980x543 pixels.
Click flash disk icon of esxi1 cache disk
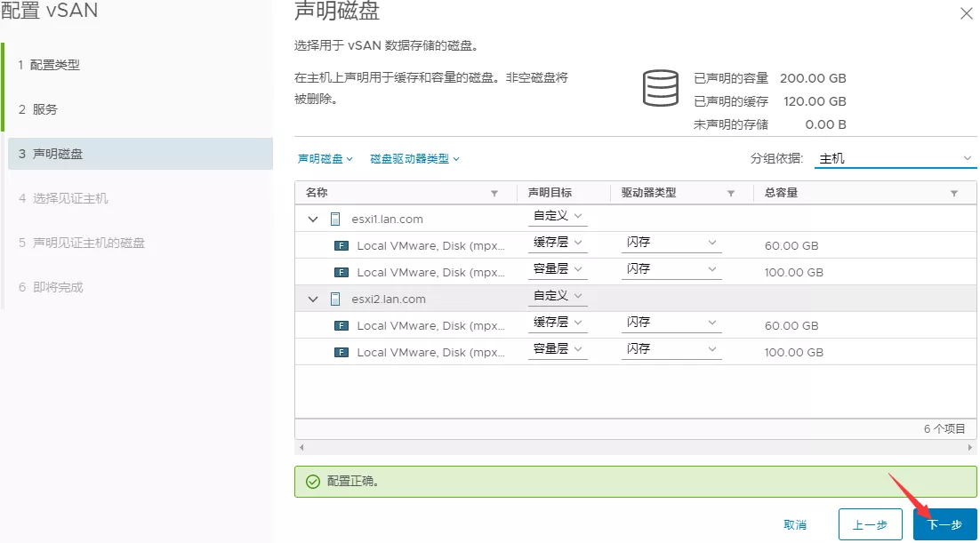pos(341,246)
